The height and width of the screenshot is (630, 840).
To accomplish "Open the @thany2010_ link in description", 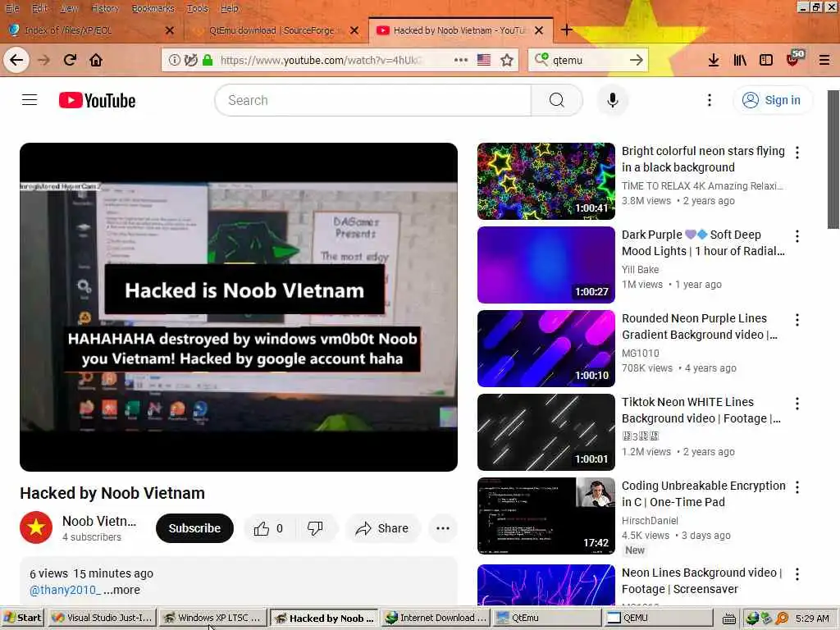I will pyautogui.click(x=65, y=590).
